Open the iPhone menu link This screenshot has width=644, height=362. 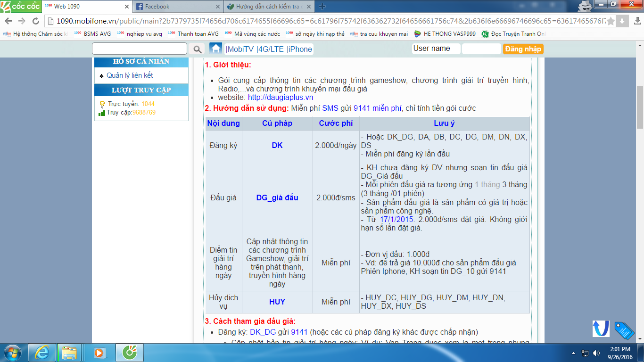pyautogui.click(x=299, y=49)
